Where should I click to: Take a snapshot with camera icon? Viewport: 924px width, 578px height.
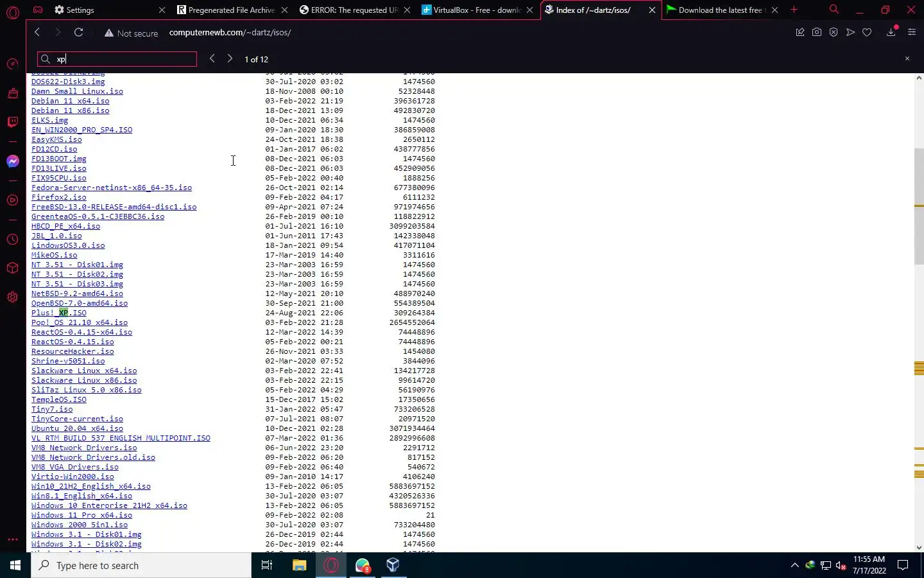click(x=816, y=32)
